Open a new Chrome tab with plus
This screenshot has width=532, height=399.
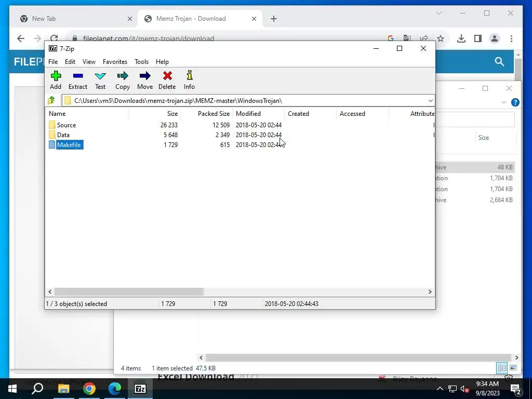[x=274, y=19]
